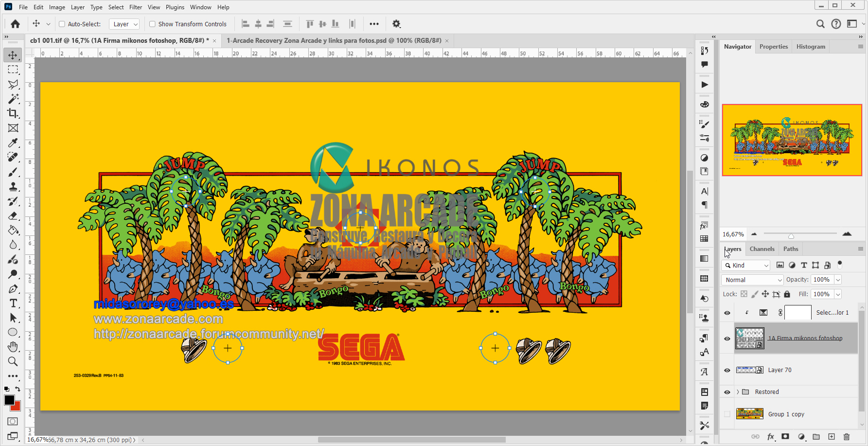Open the Kind filter dropdown
The image size is (868, 446).
(x=746, y=265)
